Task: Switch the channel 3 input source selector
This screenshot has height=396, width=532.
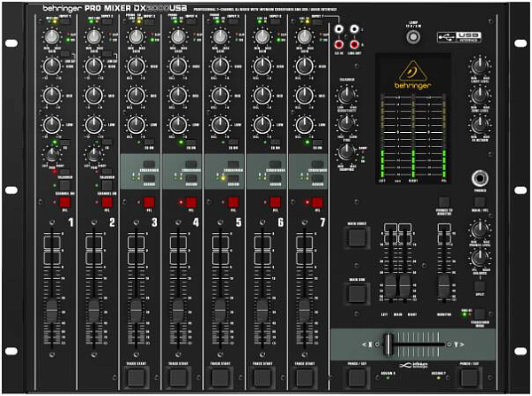Action: (149, 22)
